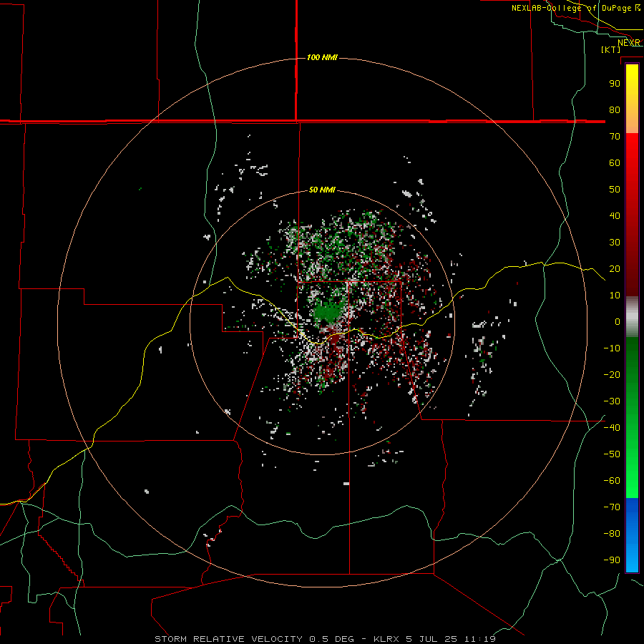Click the -30 scale value
The image size is (644, 644).
[612, 401]
